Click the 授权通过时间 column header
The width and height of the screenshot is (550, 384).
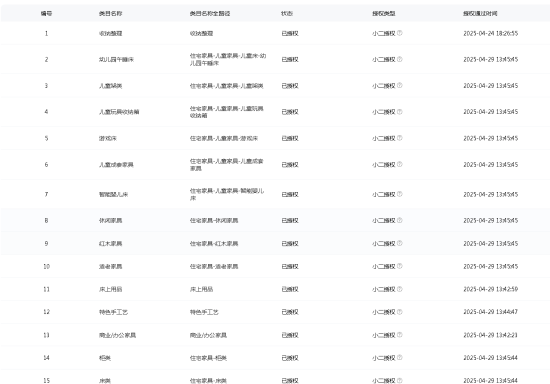[480, 14]
